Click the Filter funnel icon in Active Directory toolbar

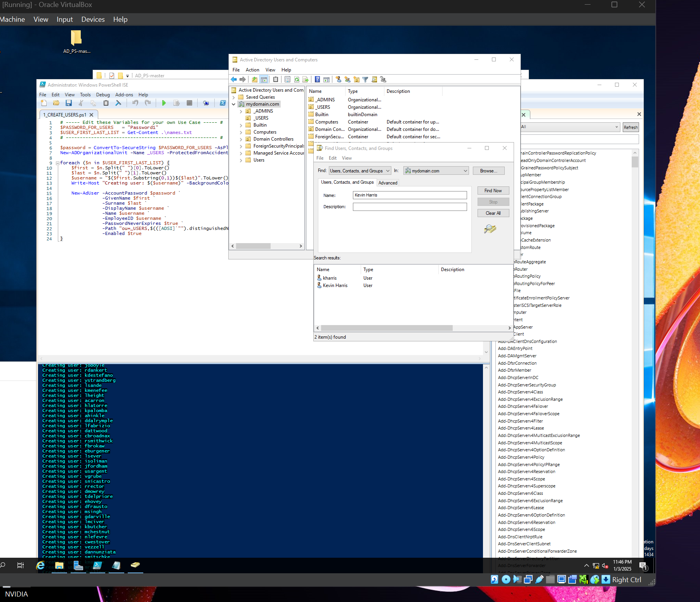point(365,79)
